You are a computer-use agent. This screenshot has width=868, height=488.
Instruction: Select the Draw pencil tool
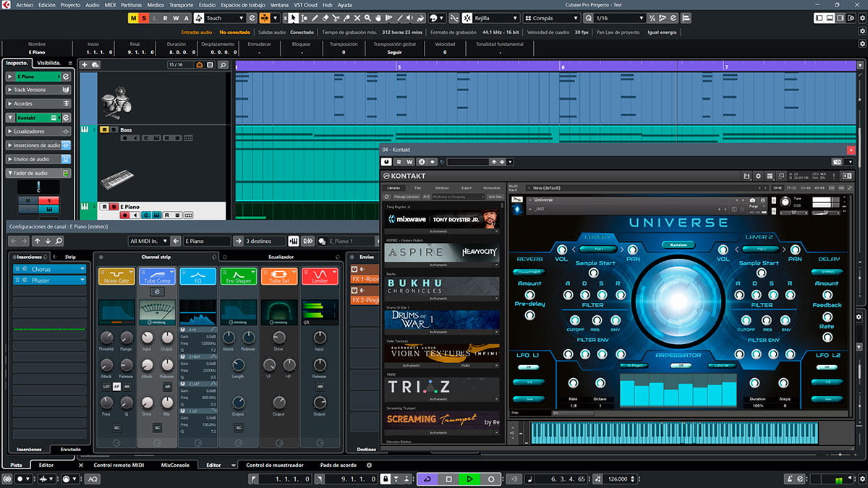(x=313, y=18)
